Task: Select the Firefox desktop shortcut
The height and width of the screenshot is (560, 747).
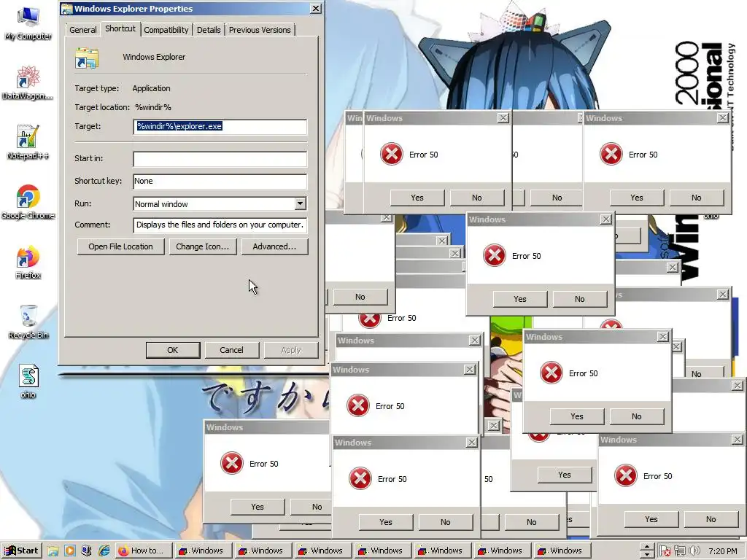Action: pos(28,262)
